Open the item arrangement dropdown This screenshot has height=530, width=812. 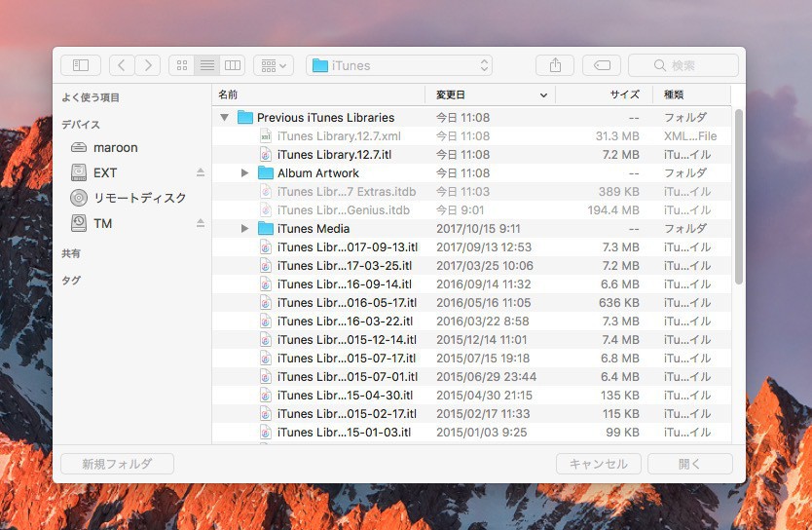tap(274, 65)
